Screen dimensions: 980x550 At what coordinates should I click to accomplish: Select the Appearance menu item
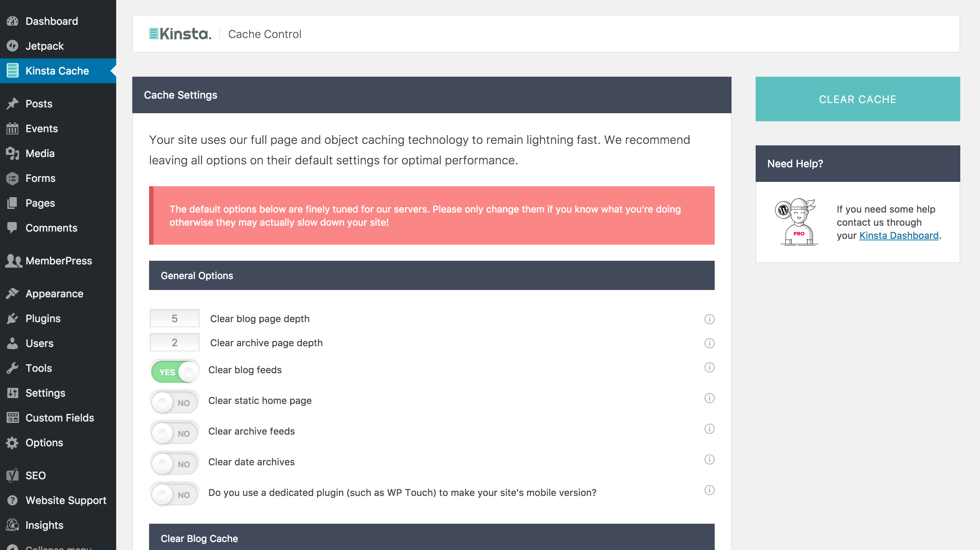click(x=54, y=293)
